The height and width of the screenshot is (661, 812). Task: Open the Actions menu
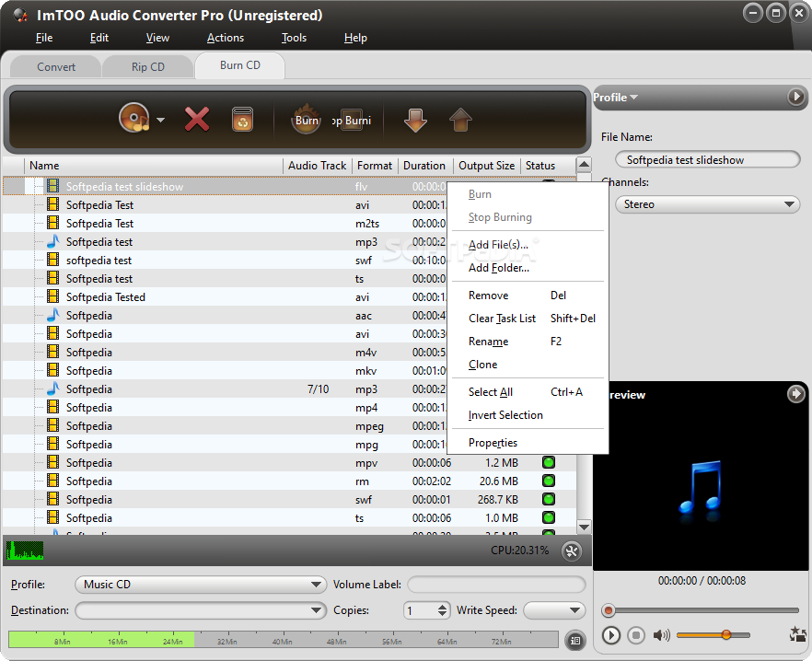click(226, 38)
